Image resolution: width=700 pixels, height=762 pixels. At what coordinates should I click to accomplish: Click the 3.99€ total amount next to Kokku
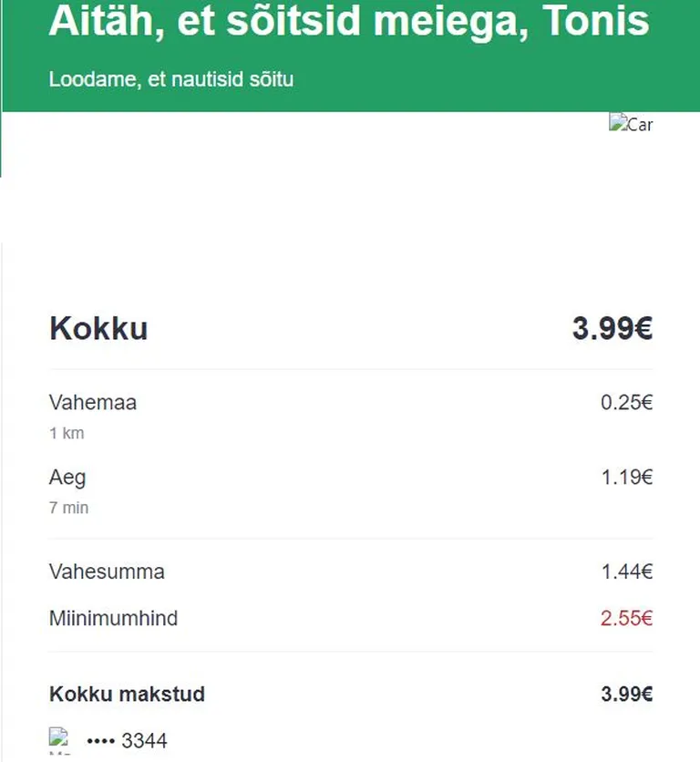tap(612, 328)
